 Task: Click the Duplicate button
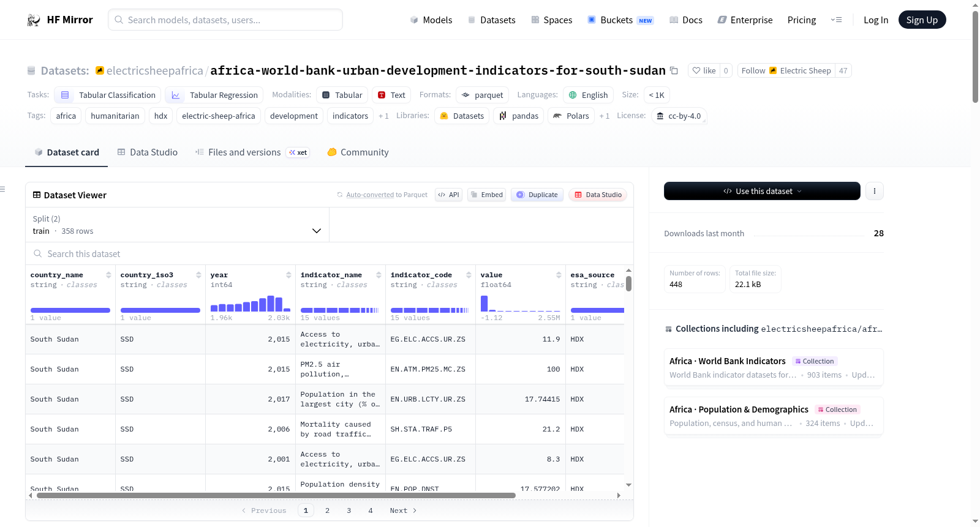537,195
